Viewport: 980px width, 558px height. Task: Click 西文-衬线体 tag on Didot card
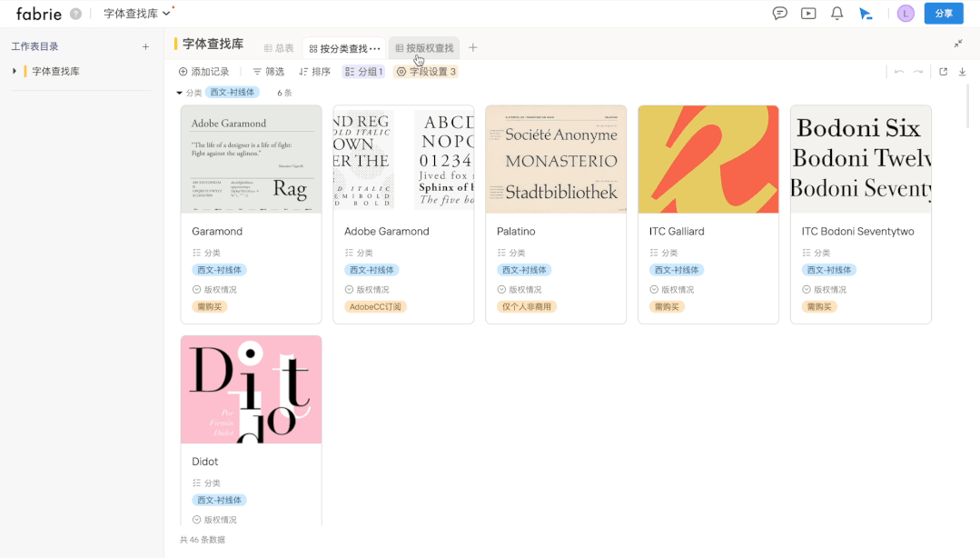point(220,501)
